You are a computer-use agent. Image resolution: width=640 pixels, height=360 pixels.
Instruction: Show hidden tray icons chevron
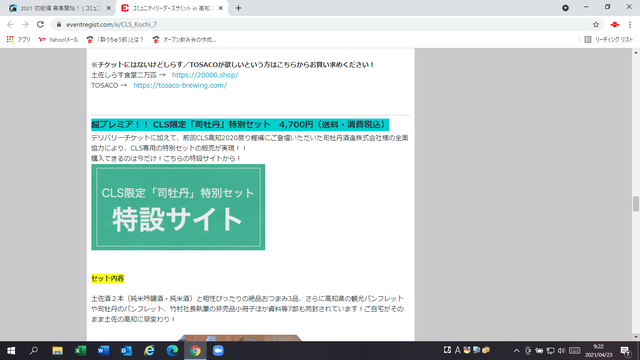pyautogui.click(x=517, y=351)
